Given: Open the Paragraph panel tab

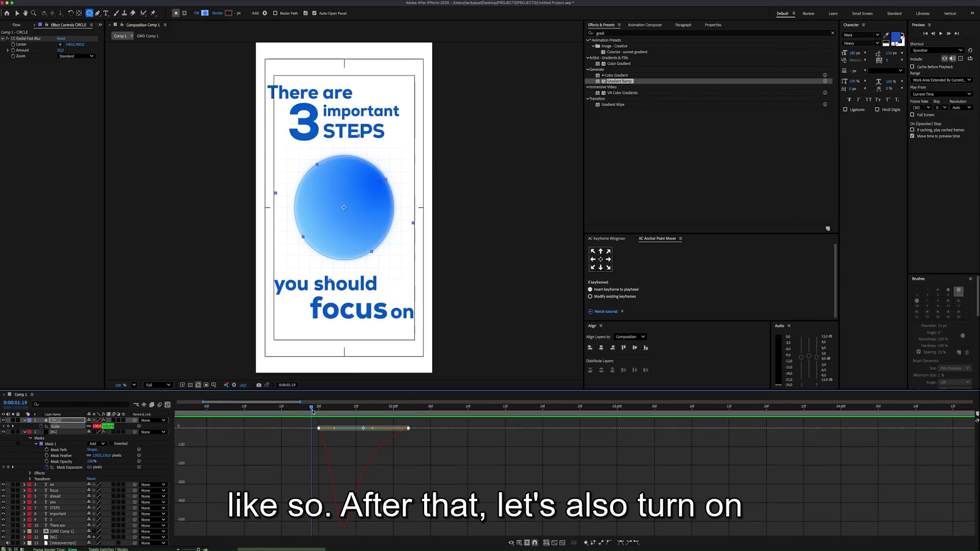Looking at the screenshot, I should [683, 25].
